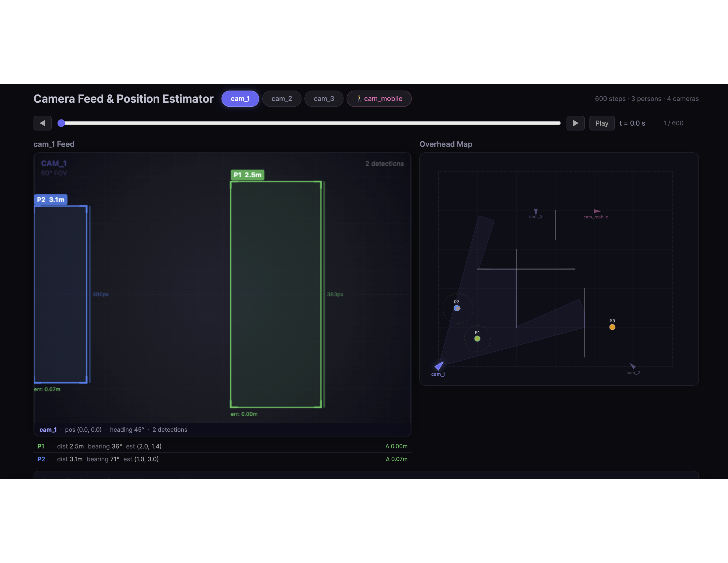
Task: Select the cam_3 camera tab
Action: pos(324,99)
